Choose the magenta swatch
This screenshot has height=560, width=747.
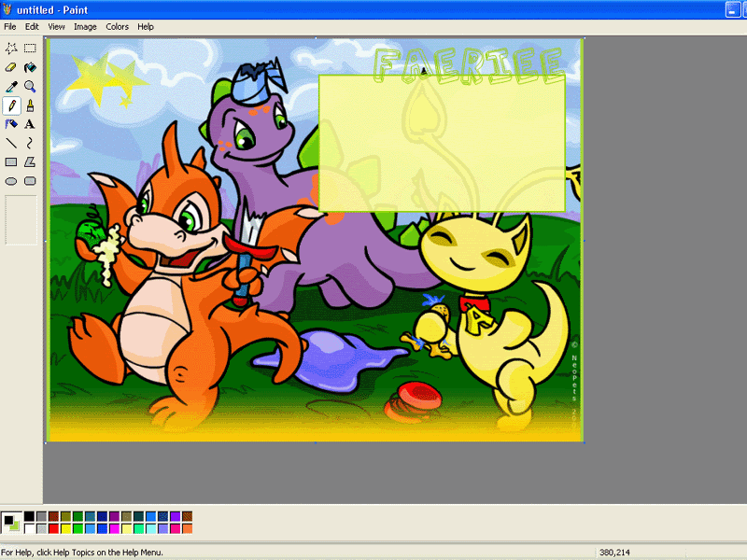point(114,528)
